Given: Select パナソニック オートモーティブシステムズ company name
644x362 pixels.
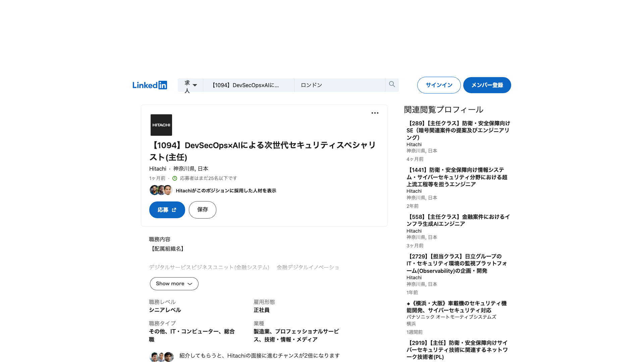Looking at the screenshot, I should pos(451,317).
